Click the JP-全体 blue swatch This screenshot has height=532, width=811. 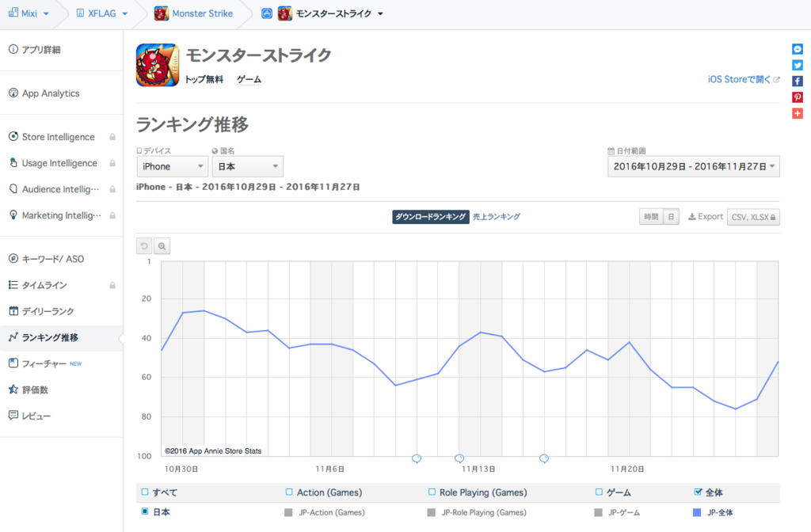coord(697,512)
